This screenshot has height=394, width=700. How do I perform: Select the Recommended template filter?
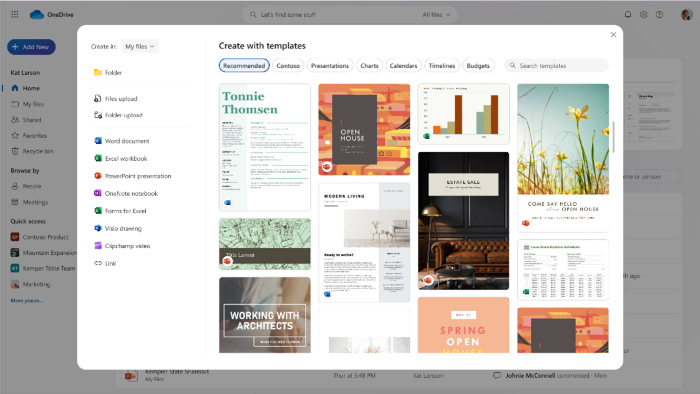click(x=244, y=66)
